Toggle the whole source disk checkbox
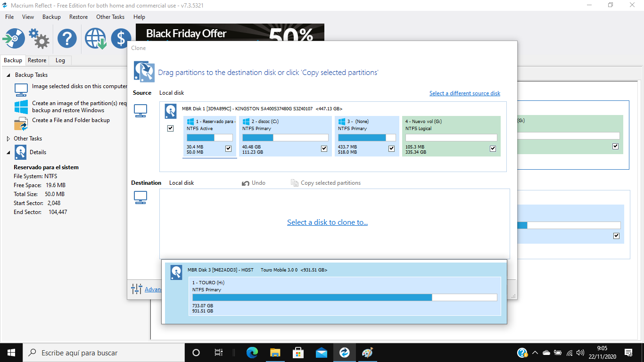The height and width of the screenshot is (362, 644). tap(170, 128)
